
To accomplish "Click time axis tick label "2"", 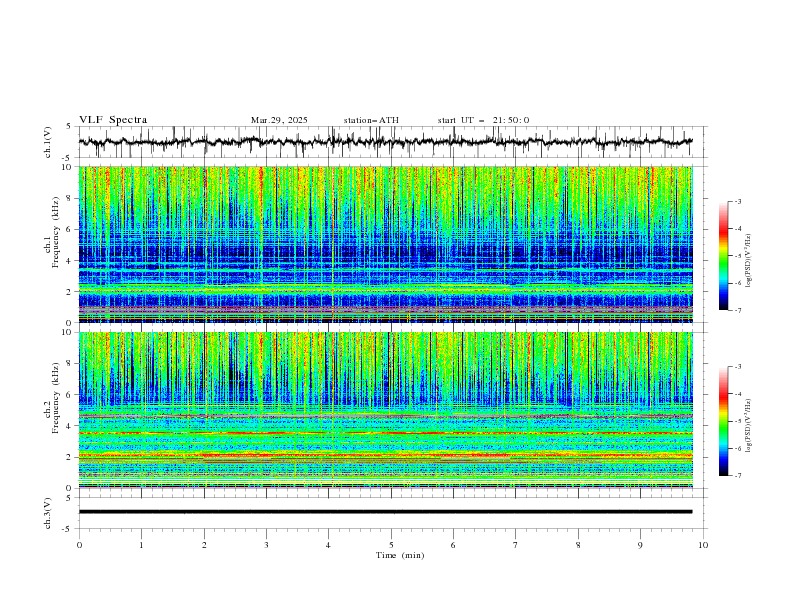I will pos(204,545).
